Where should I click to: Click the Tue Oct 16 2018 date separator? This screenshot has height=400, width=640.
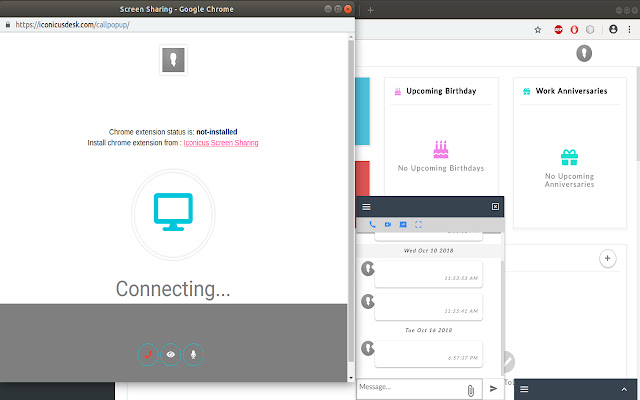pos(429,330)
